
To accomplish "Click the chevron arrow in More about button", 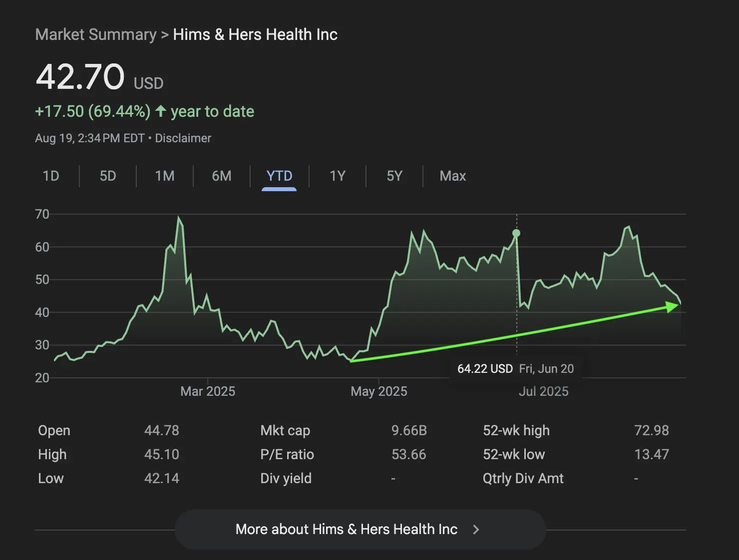I will tap(476, 530).
